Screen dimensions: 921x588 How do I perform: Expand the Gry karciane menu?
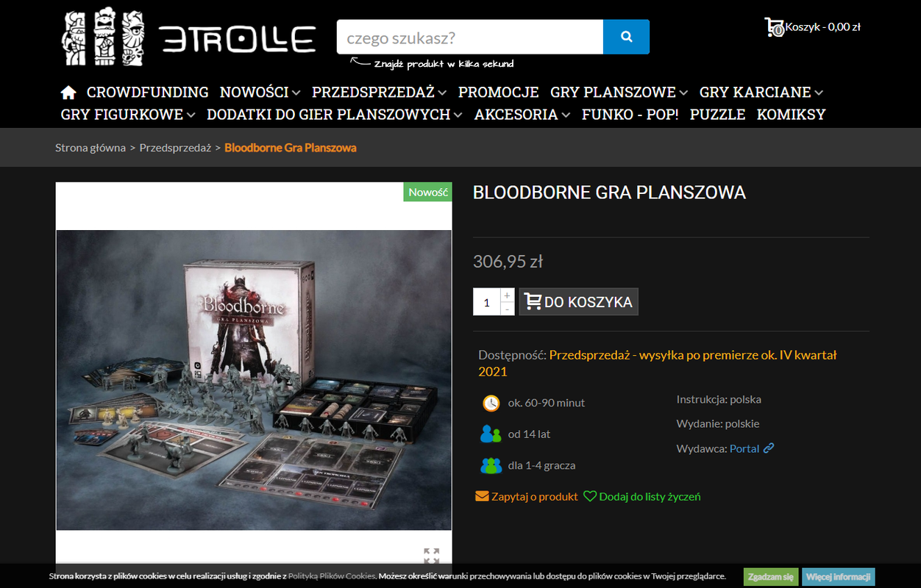point(761,92)
